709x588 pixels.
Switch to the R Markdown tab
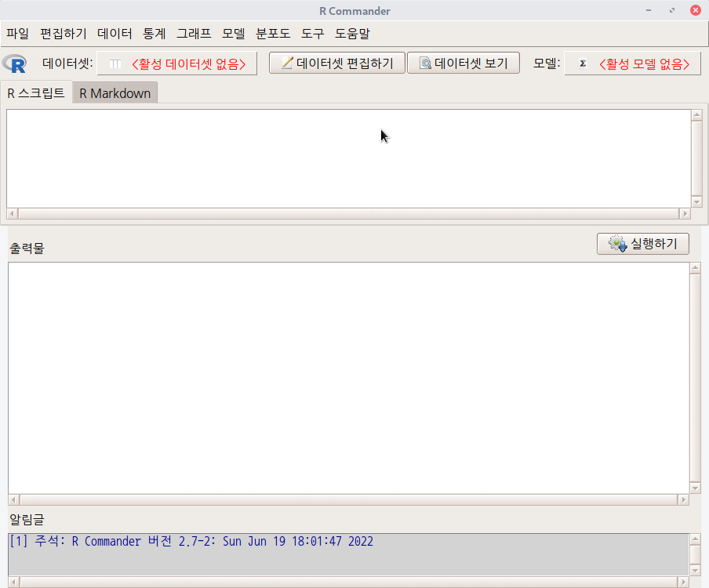115,93
